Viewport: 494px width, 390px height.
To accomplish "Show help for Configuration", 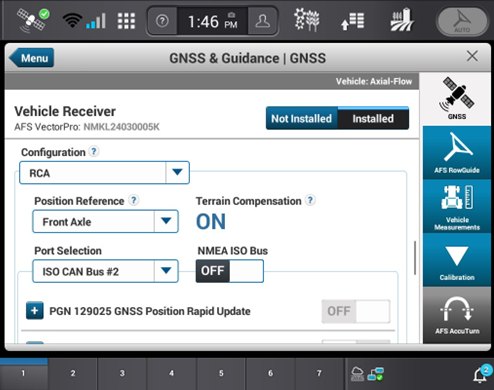I will (94, 152).
